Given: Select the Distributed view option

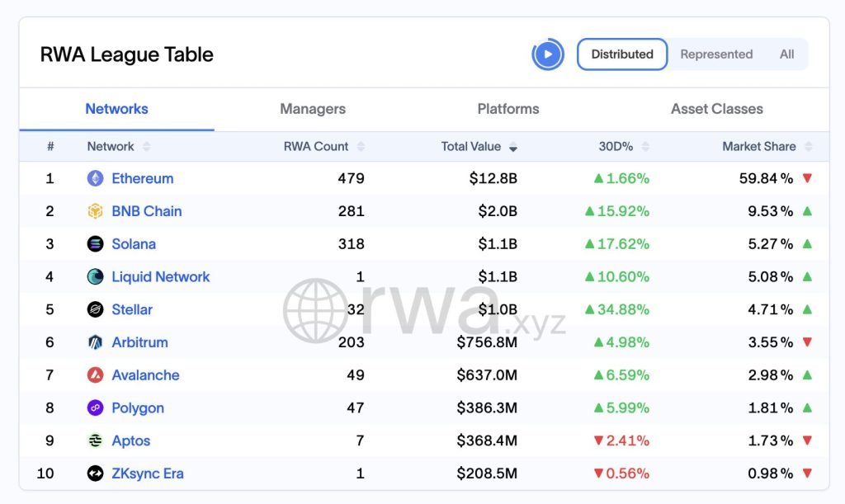Looking at the screenshot, I should pos(622,54).
